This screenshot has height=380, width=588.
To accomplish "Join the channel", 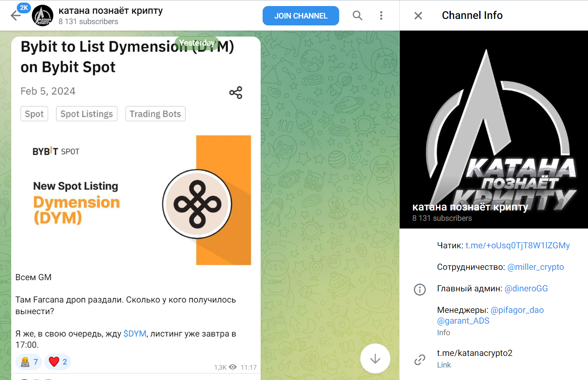I will [x=301, y=16].
